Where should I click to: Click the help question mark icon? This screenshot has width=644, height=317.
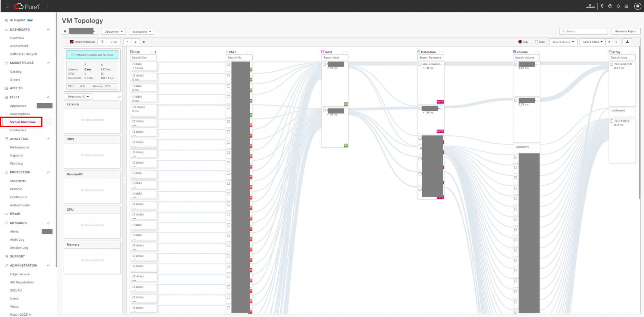point(610,6)
